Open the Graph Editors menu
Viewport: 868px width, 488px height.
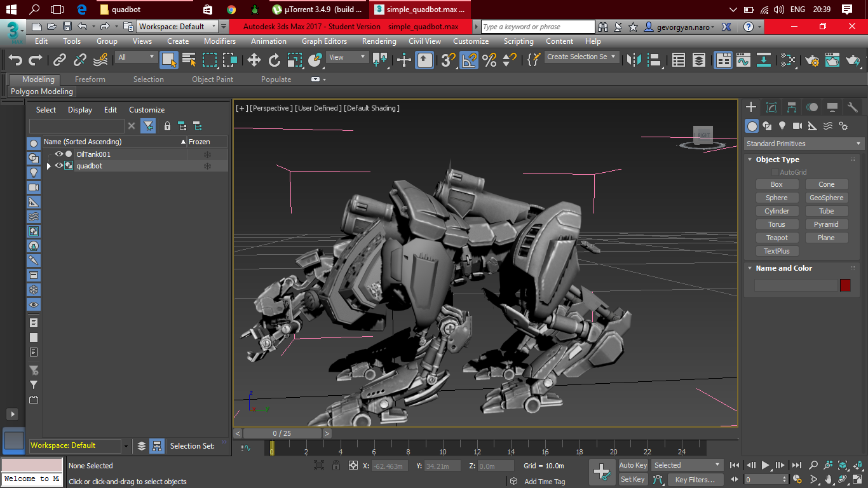[324, 41]
